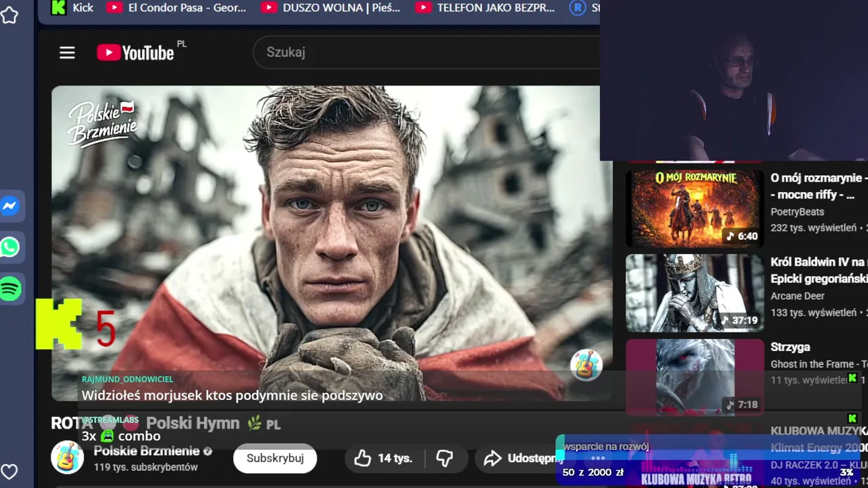The width and height of the screenshot is (868, 488).
Task: Open PoetryBeats channel link
Action: (797, 211)
